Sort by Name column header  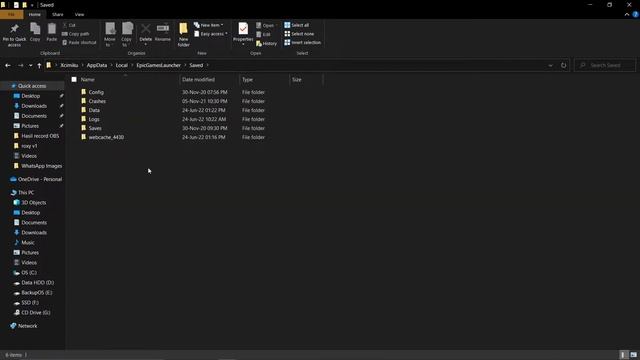tap(87, 80)
